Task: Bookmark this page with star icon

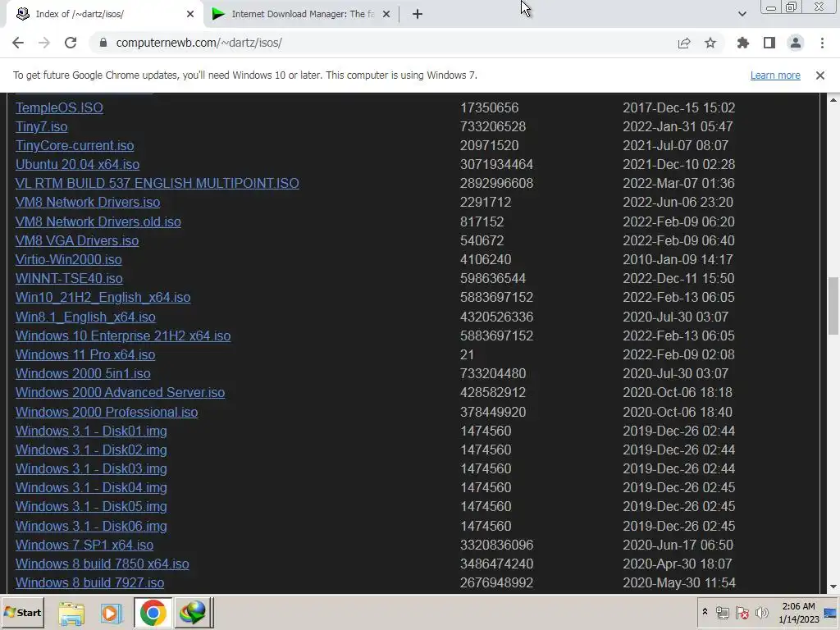Action: [710, 43]
